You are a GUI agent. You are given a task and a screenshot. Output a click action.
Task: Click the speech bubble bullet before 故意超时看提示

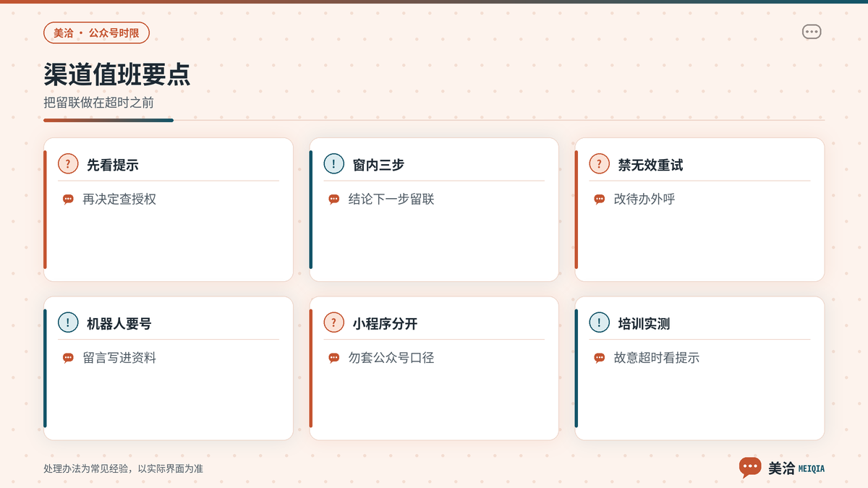(599, 358)
